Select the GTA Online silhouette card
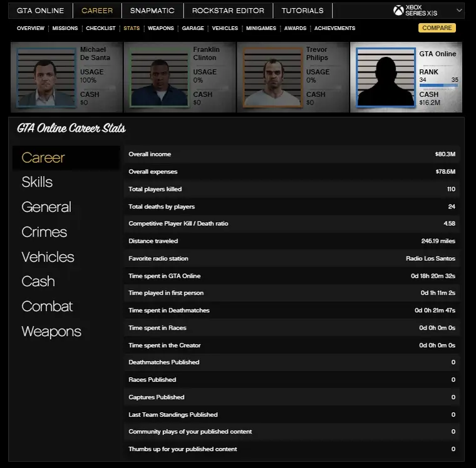 click(x=406, y=77)
